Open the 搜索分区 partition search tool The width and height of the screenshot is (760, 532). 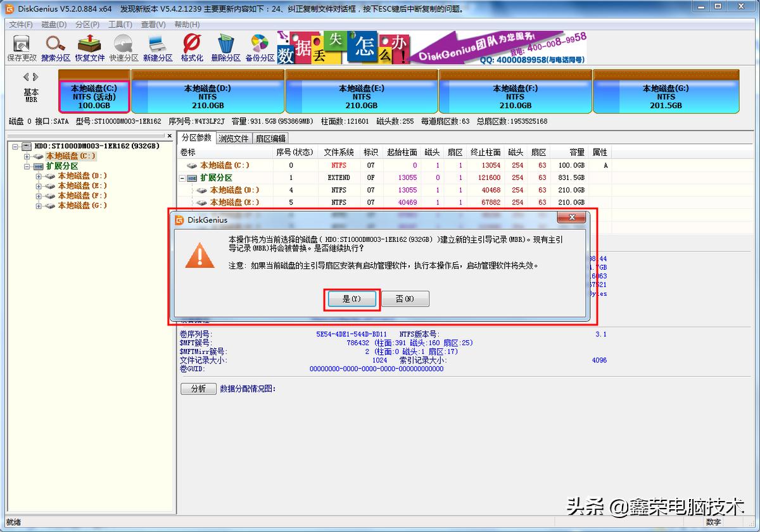(54, 47)
